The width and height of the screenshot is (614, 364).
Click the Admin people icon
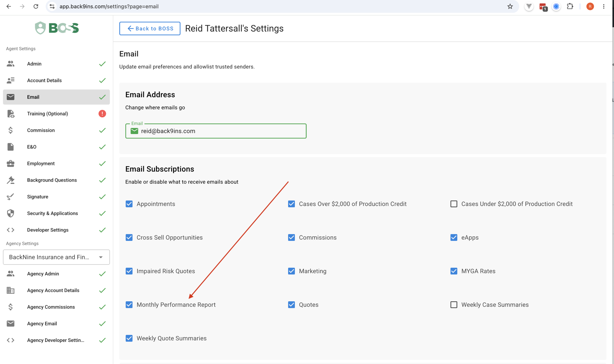[11, 64]
